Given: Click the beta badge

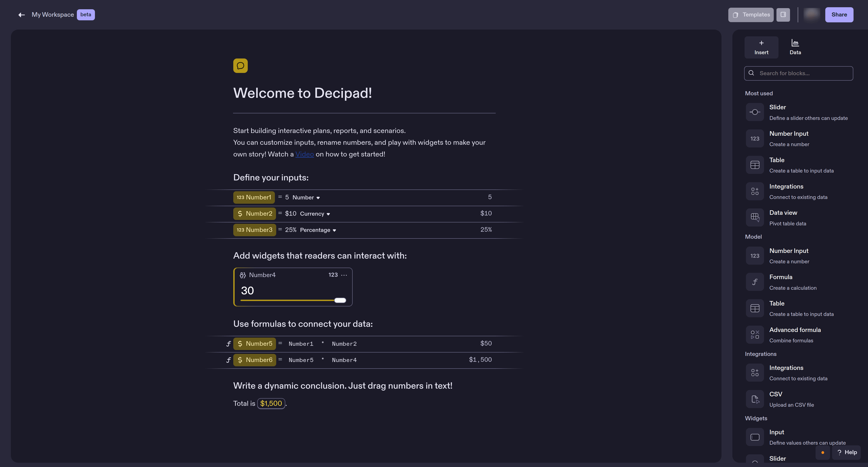Looking at the screenshot, I should pos(86,15).
